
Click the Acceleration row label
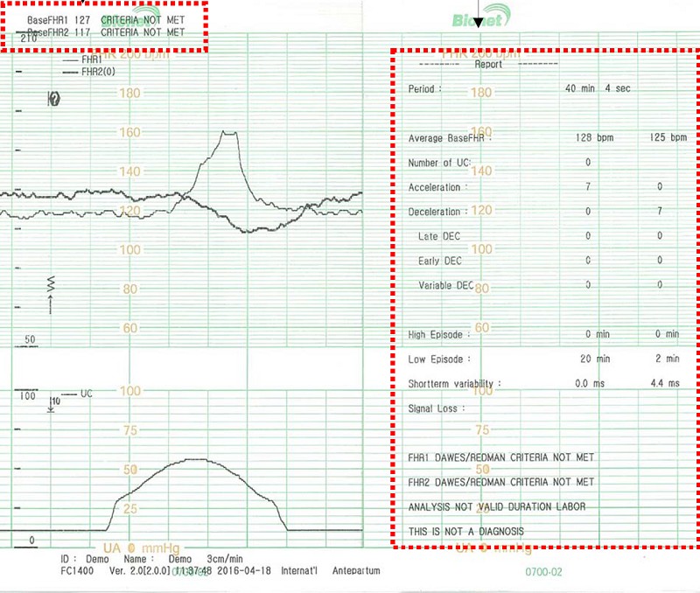[437, 187]
